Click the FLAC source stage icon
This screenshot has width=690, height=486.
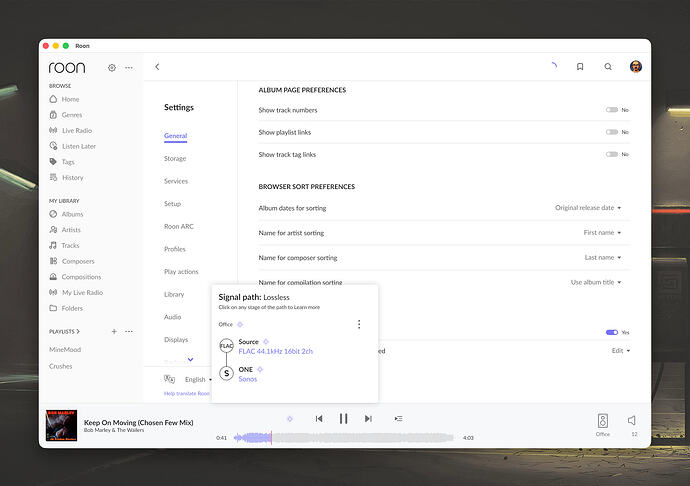click(x=226, y=346)
